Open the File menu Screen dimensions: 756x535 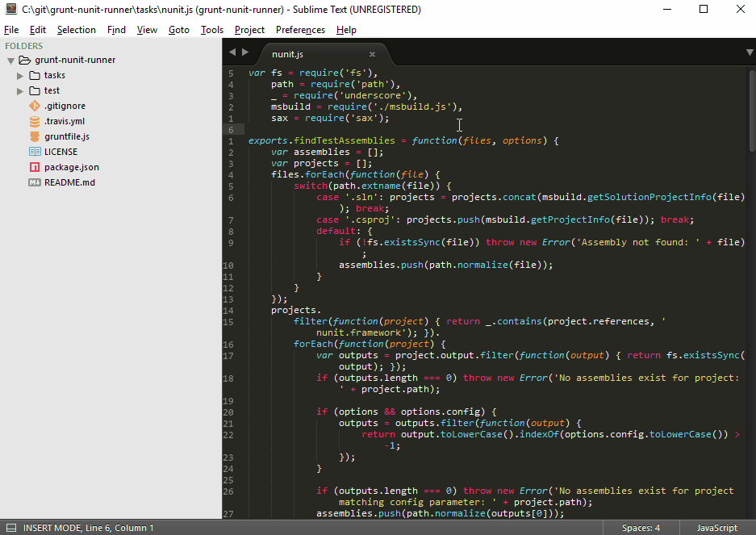coord(11,30)
